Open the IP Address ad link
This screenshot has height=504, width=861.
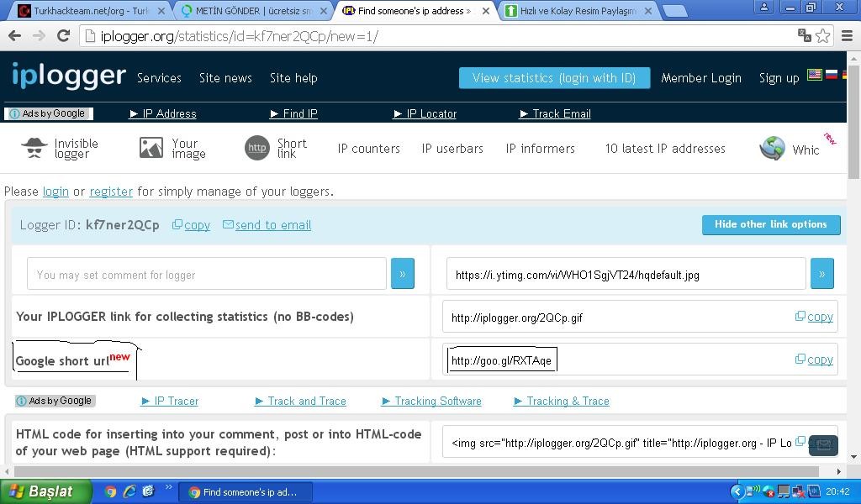(x=163, y=113)
